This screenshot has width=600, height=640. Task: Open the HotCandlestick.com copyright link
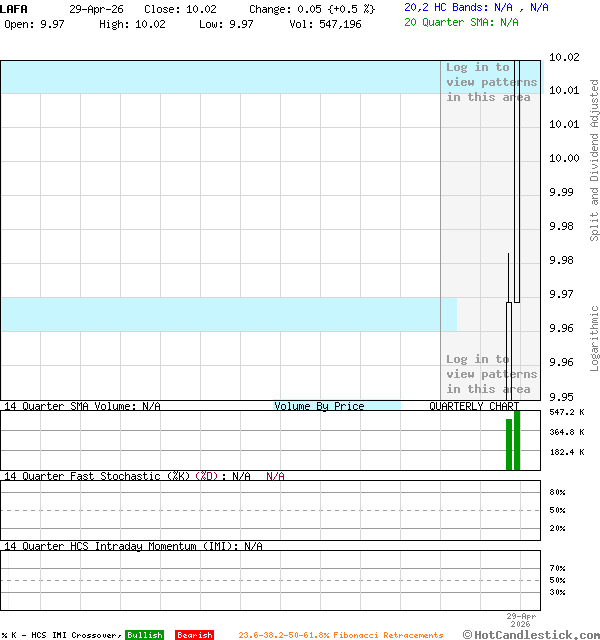click(x=531, y=634)
